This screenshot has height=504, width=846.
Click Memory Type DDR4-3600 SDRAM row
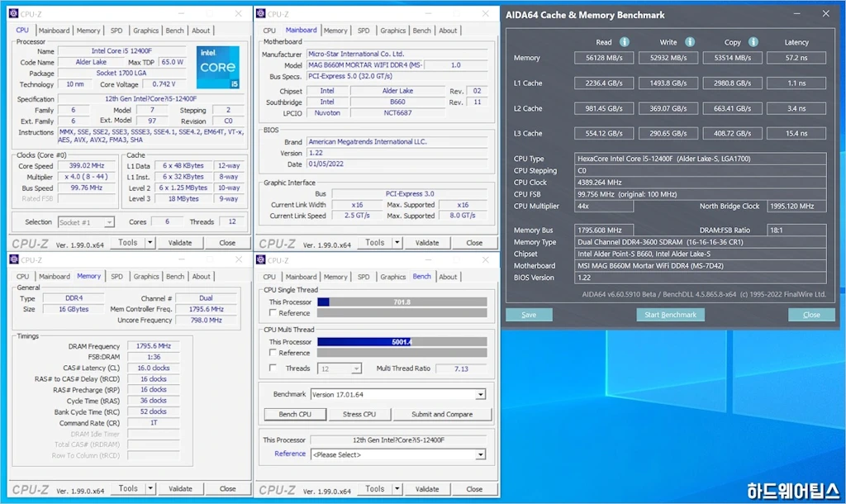(x=700, y=242)
